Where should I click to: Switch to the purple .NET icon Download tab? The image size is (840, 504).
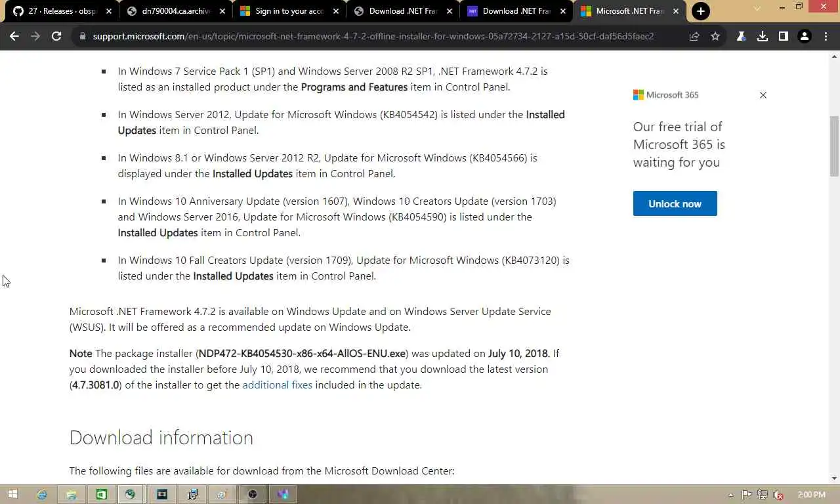[x=516, y=11]
